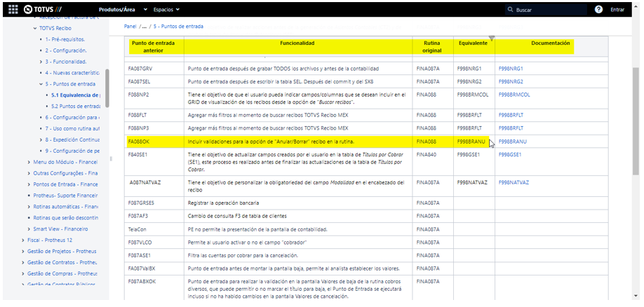This screenshot has width=644, height=307.
Task: Open F998NATVAZ documentation link
Action: click(514, 182)
